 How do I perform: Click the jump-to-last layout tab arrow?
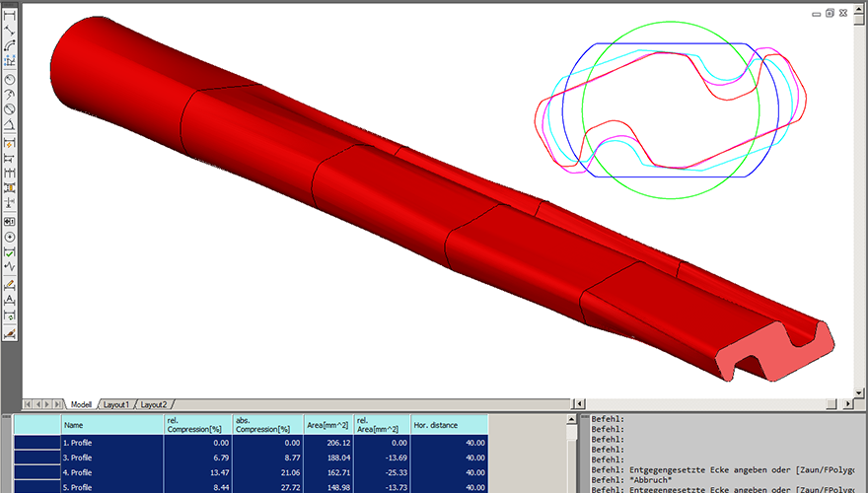coord(57,404)
